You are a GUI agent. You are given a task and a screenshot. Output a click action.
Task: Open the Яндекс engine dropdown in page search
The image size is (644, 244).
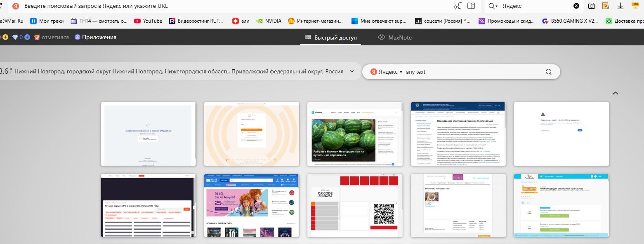387,72
